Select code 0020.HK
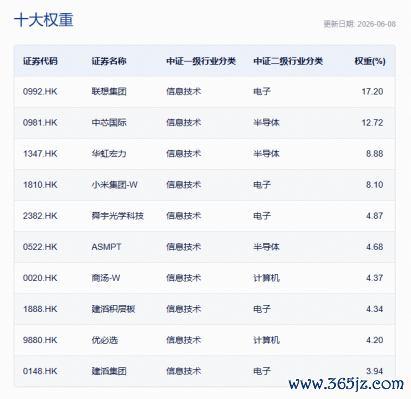411x399 pixels. pos(40,278)
